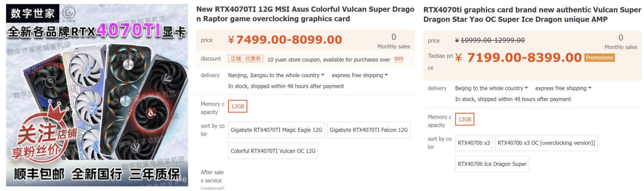Open the RTX4070ti Vulcan Super Dragon title
The height and width of the screenshot is (191, 644).
click(532, 15)
